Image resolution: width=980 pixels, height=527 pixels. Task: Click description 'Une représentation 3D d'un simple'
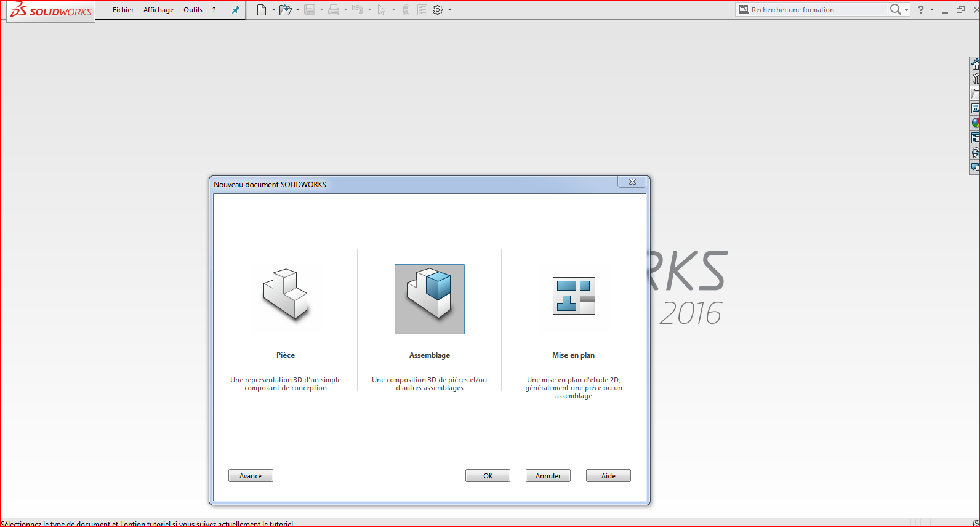pyautogui.click(x=286, y=380)
